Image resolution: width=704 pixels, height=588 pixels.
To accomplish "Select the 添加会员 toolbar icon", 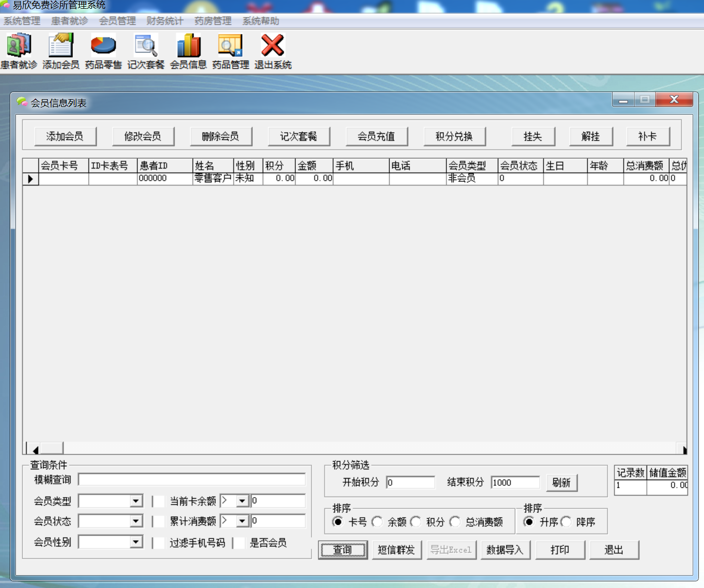I will [x=61, y=49].
